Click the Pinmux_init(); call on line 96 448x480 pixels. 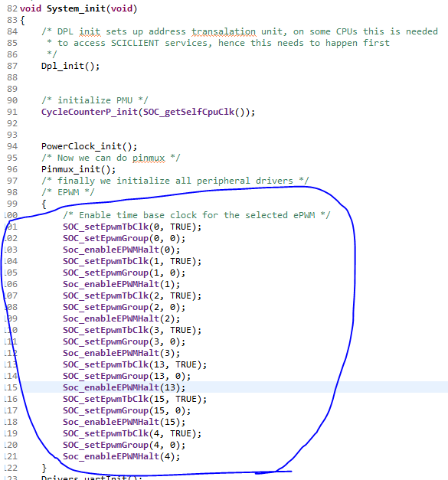(x=78, y=169)
